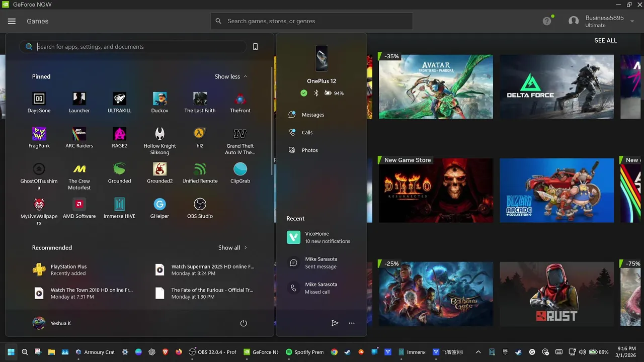Open ULTRAKILL from pinned apps

point(119,103)
